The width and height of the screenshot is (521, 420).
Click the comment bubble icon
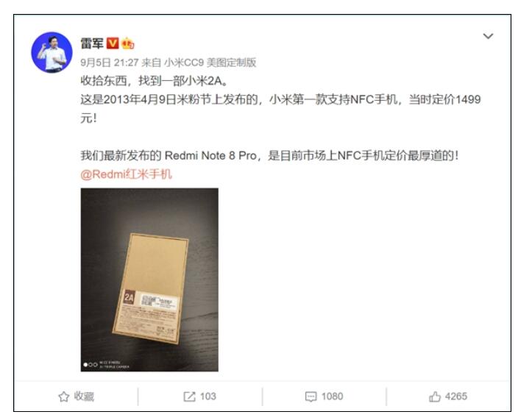coord(311,396)
